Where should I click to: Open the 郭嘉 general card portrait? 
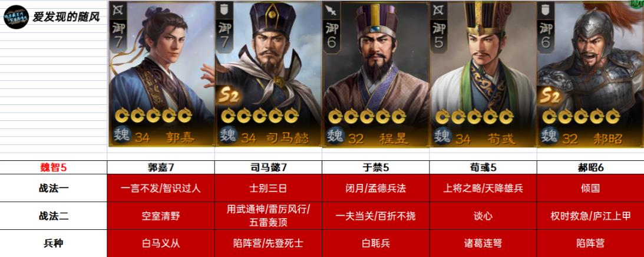161,74
